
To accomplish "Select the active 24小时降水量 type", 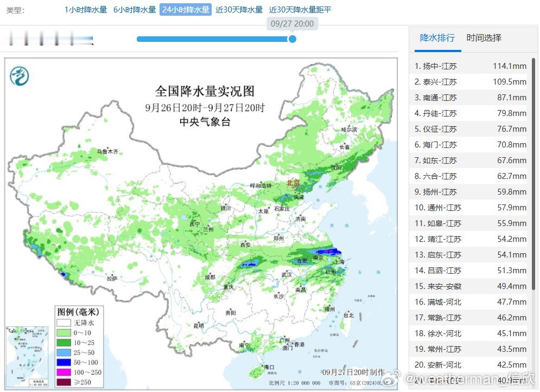I will (x=185, y=10).
